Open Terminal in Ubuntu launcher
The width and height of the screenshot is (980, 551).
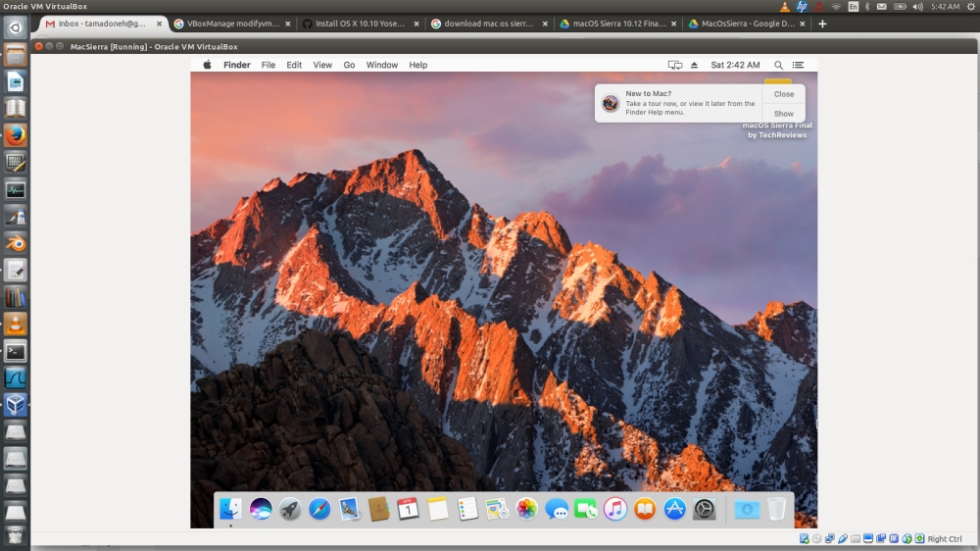click(x=15, y=351)
